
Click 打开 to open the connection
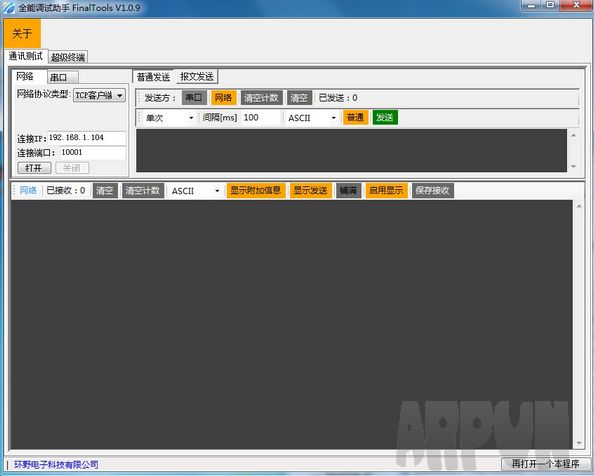coord(34,168)
